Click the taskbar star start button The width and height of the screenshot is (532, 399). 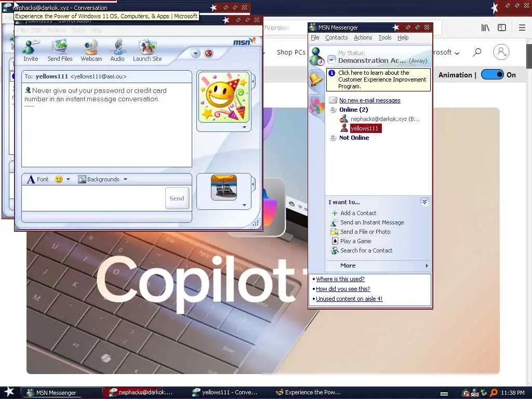[x=9, y=392]
